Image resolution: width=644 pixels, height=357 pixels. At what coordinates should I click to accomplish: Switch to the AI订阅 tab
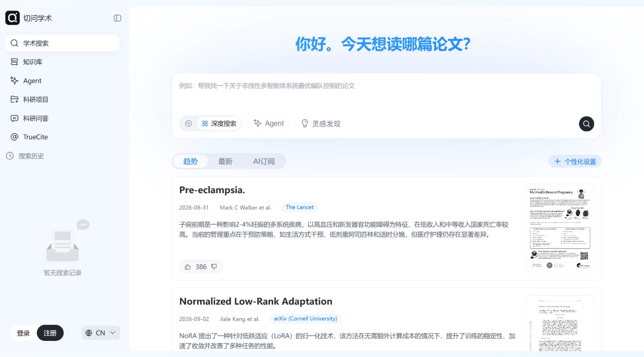[x=264, y=161]
